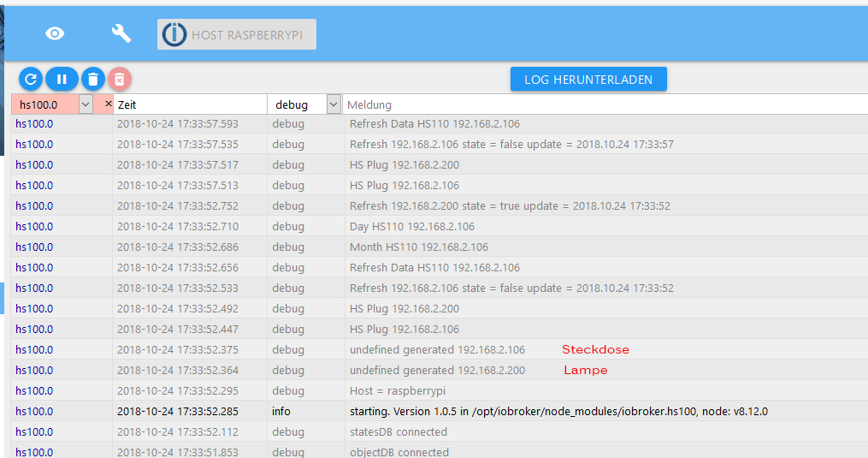The height and width of the screenshot is (458, 868).
Task: Click hs100.0 link in 17:33:52.533 row
Action: tap(34, 288)
